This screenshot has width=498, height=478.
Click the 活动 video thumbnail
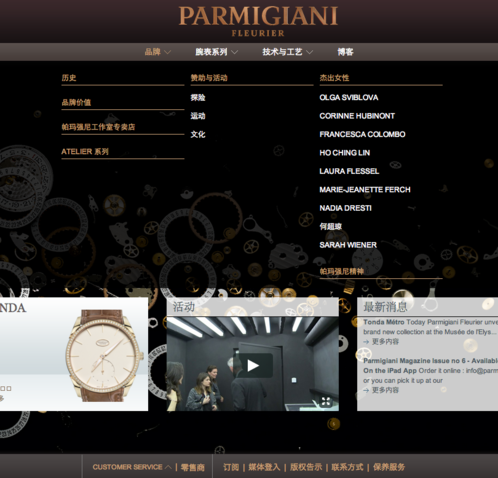[253, 364]
